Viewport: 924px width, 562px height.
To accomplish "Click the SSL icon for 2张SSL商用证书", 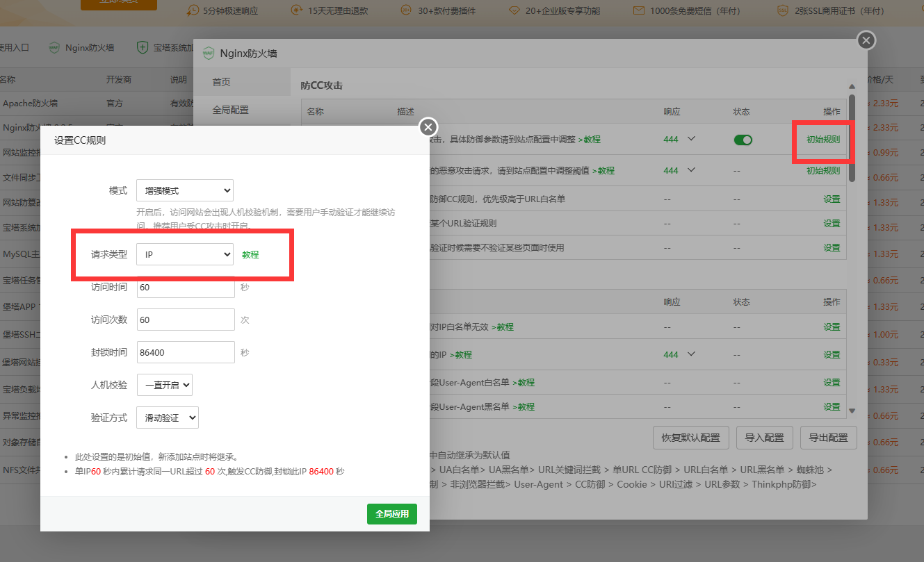I will point(782,10).
